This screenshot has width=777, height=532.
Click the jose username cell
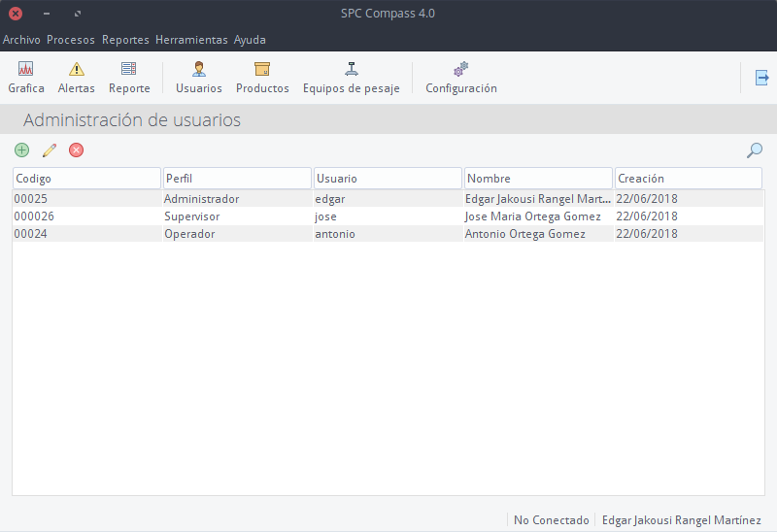(x=388, y=216)
